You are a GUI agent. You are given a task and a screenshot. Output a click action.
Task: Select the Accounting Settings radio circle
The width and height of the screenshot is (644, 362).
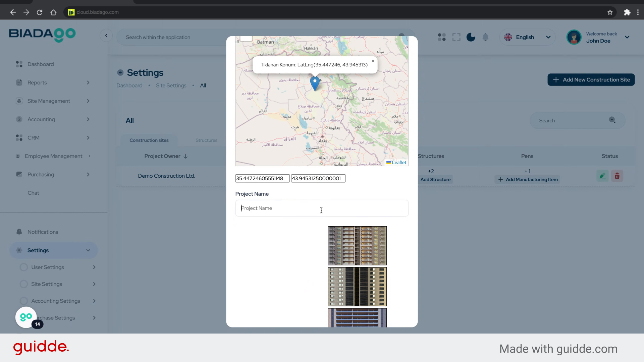[24, 301]
